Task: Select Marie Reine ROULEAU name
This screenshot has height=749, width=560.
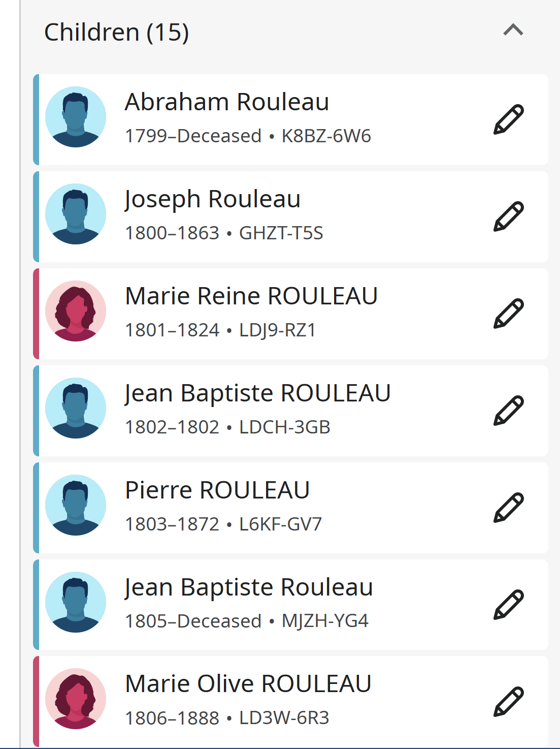Action: coord(251,296)
